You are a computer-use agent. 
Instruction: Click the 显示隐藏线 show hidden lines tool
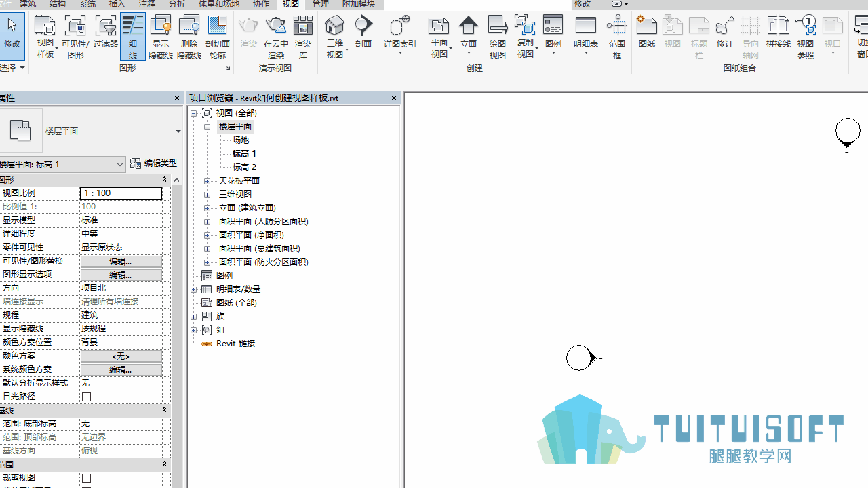click(161, 37)
